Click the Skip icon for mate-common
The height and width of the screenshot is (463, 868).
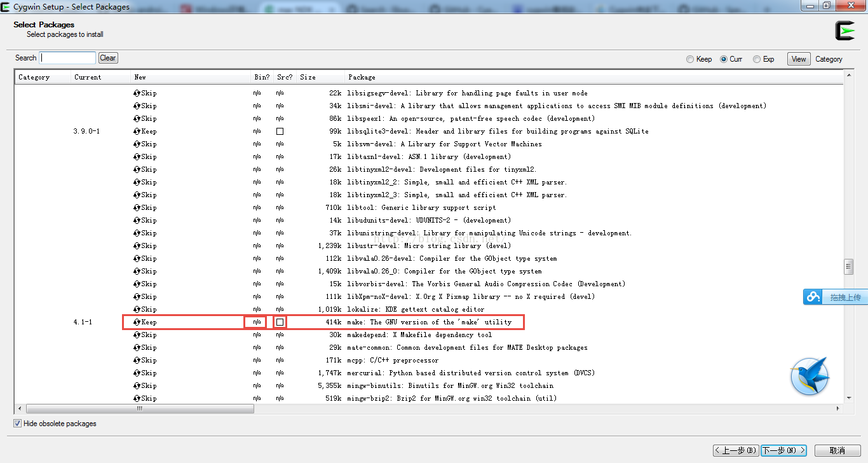pyautogui.click(x=137, y=347)
